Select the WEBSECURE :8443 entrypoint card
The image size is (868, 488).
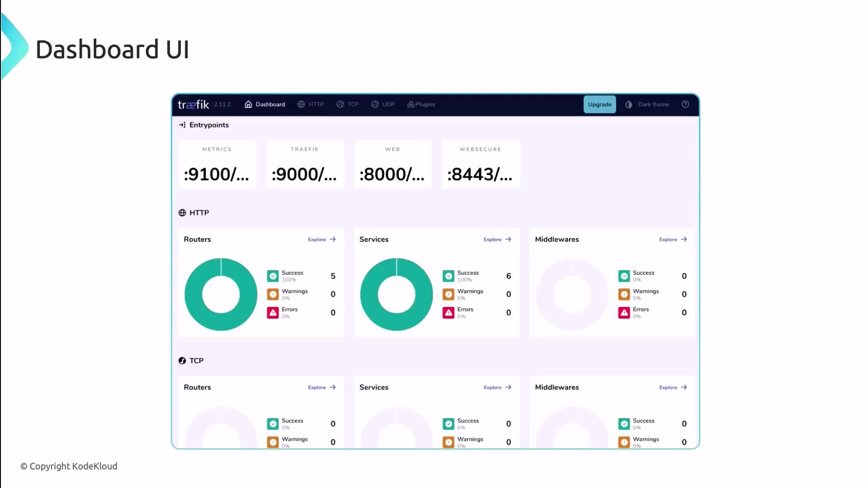(480, 164)
